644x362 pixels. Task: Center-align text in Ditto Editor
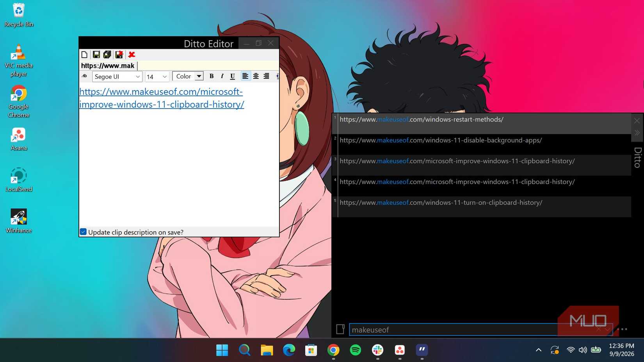coord(256,76)
